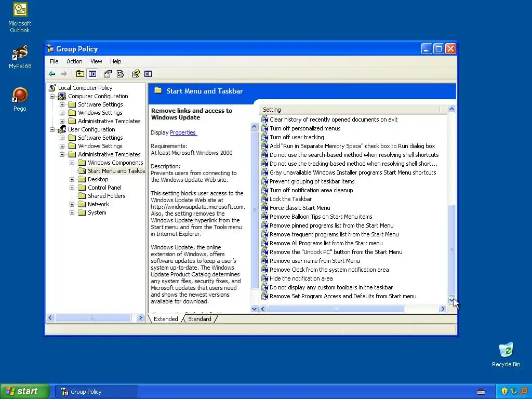The image size is (532, 399).
Task: Click the description pane scroll-down arrow
Action: pyautogui.click(x=254, y=309)
